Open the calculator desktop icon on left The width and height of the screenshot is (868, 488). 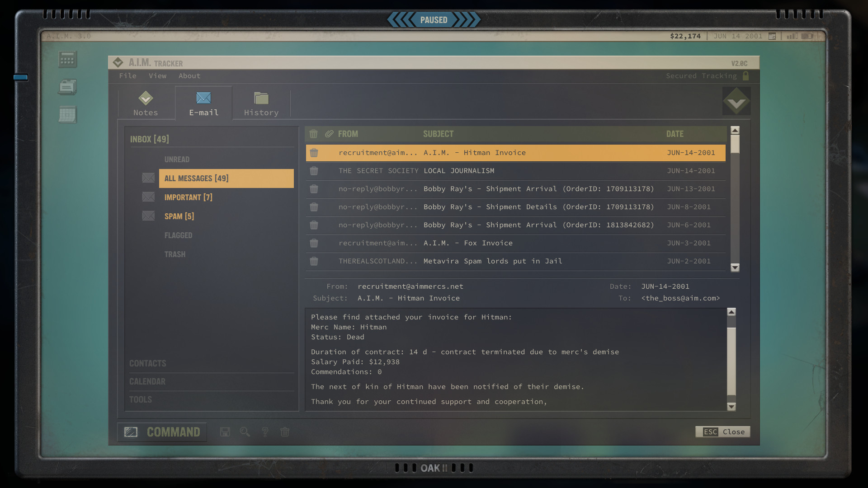tap(67, 59)
